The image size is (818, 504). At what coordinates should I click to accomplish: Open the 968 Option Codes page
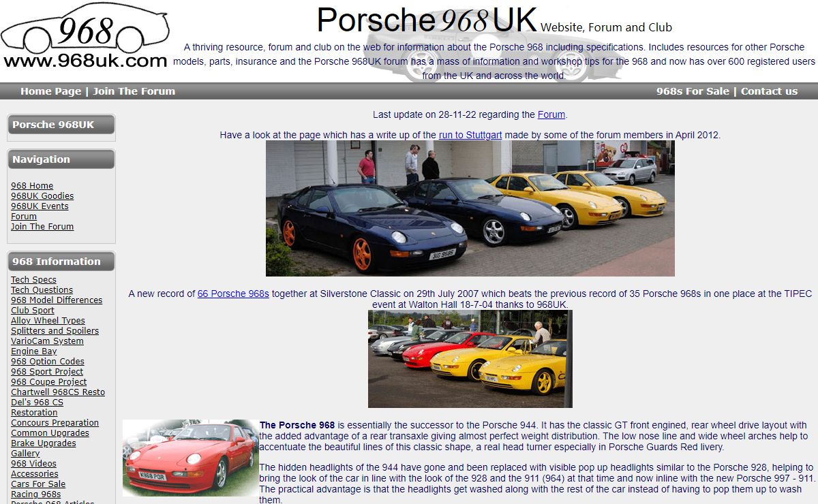point(48,362)
